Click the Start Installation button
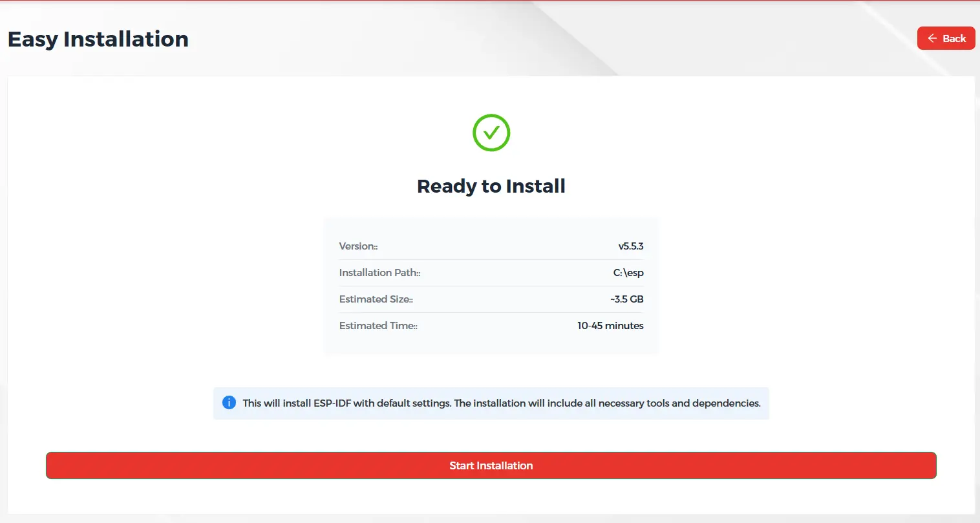The width and height of the screenshot is (980, 523). point(491,465)
